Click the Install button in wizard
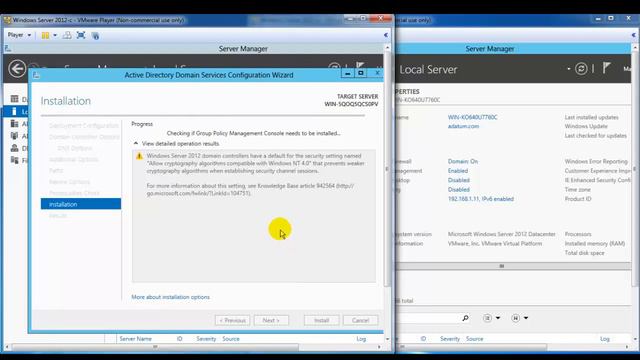640x360 pixels. [x=321, y=320]
